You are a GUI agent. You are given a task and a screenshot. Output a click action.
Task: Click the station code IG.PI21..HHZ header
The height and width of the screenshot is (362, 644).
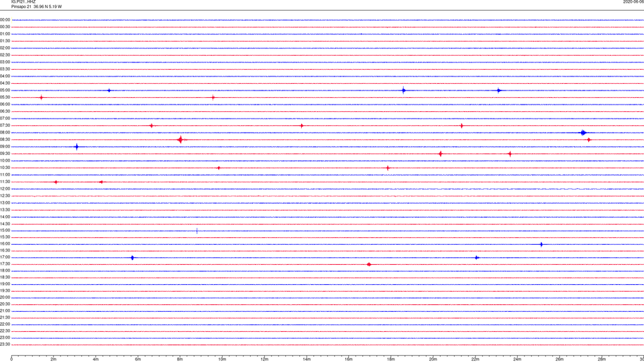23,2
